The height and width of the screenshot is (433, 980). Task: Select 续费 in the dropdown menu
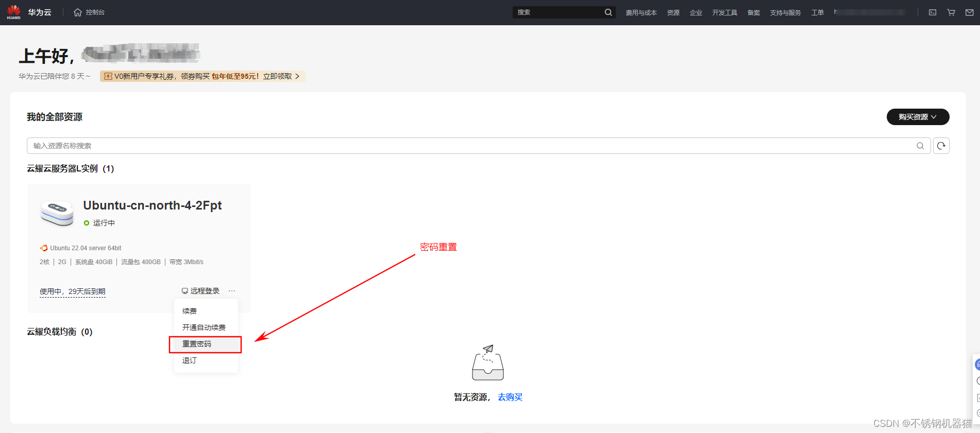[x=190, y=311]
